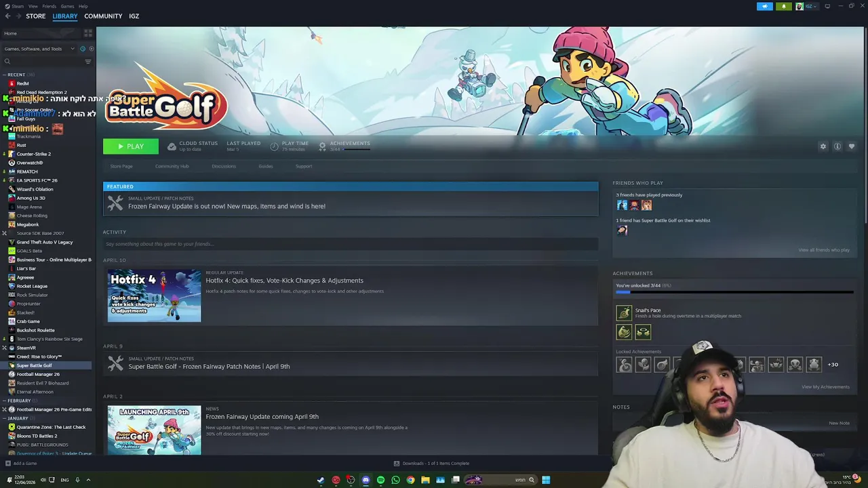This screenshot has height=488, width=868.
Task: Open Google Chrome from the taskbar
Action: point(410,480)
